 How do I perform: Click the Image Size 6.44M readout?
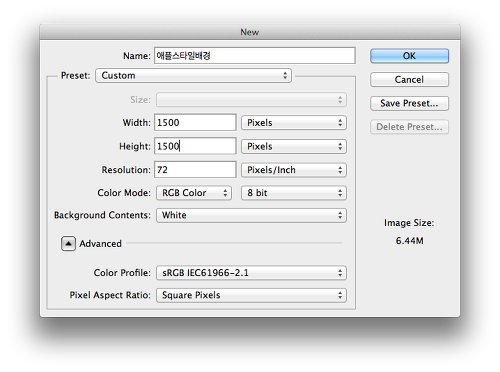pos(409,241)
